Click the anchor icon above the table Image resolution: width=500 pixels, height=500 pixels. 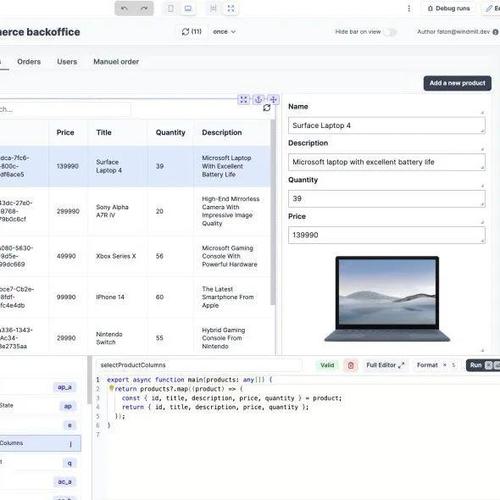click(258, 99)
